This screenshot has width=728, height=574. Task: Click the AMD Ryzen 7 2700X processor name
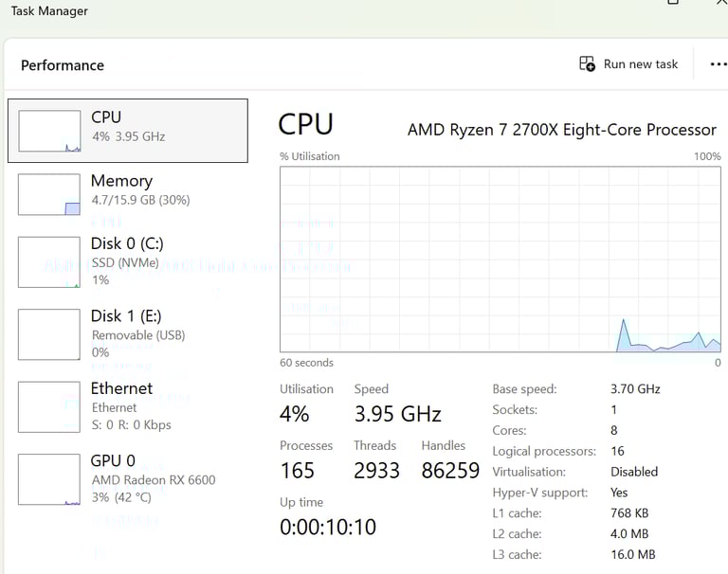point(562,130)
